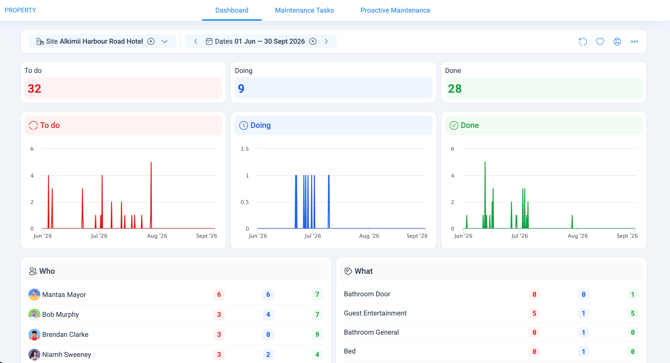The height and width of the screenshot is (363, 670).
Task: Click the isolated blue bar after Jul '26
Action: tap(329, 202)
